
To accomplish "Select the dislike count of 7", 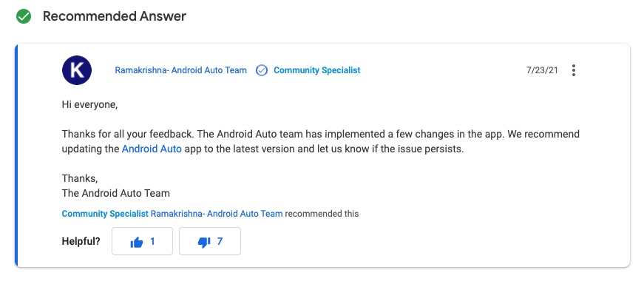I will (x=220, y=241).
